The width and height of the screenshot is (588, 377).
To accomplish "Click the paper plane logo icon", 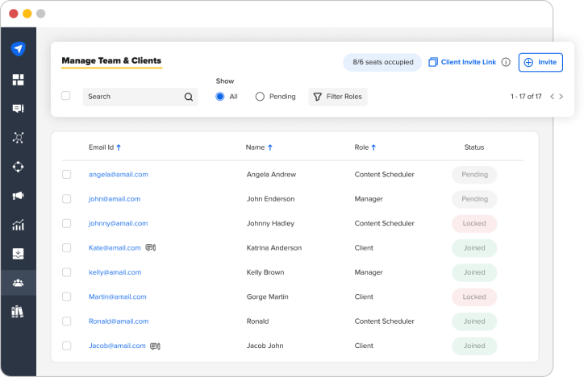I will coord(18,48).
